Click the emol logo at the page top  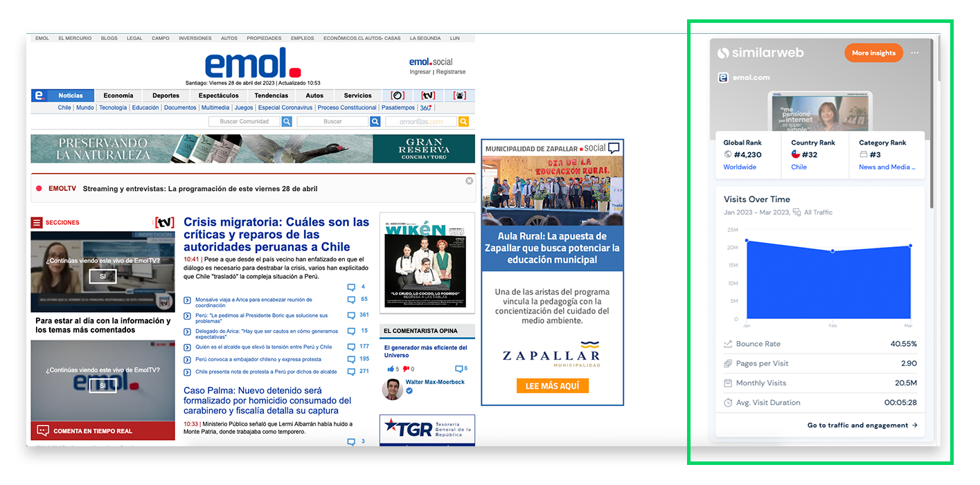point(252,63)
